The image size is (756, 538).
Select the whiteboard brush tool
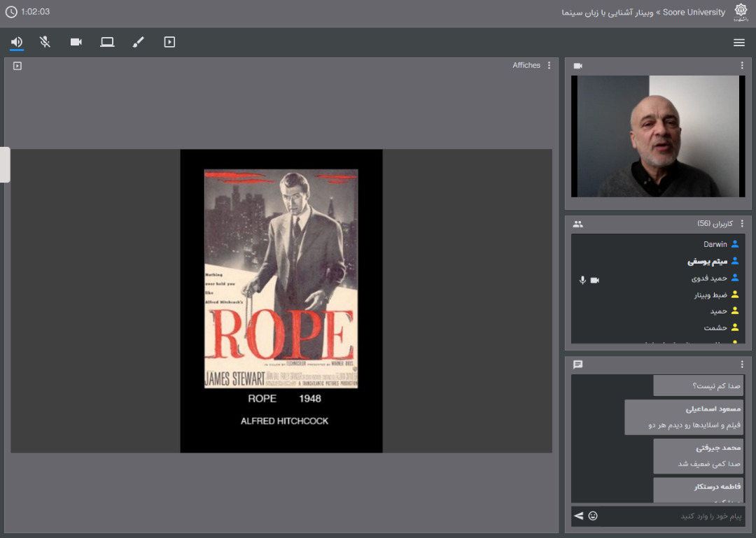(x=139, y=42)
